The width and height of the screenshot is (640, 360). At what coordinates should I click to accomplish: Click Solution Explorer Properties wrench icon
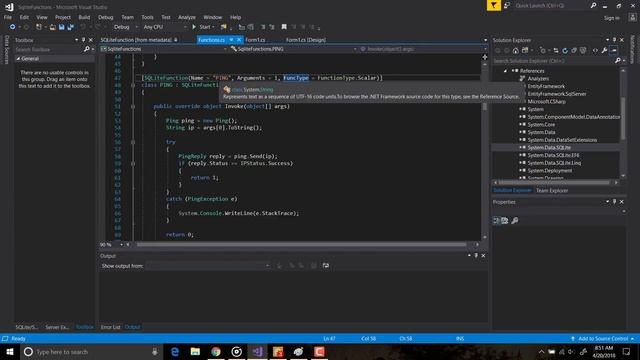(604, 51)
